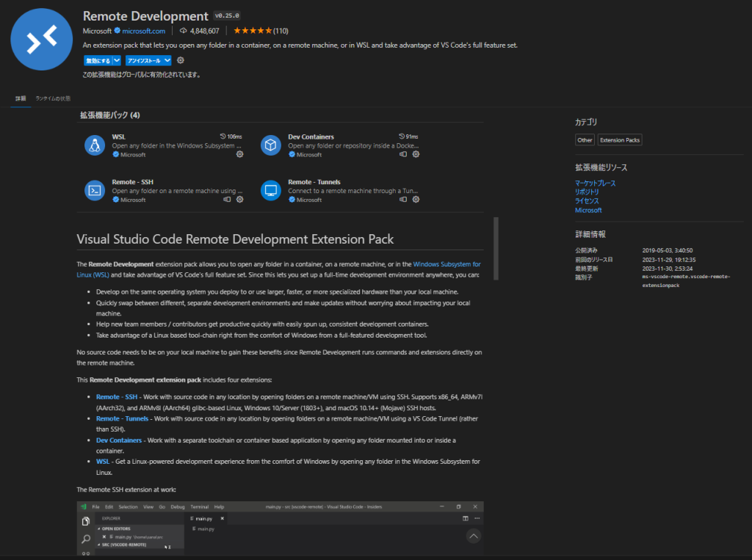This screenshot has height=560, width=752.
Task: Expand the 無効にする dropdown arrow
Action: click(117, 60)
